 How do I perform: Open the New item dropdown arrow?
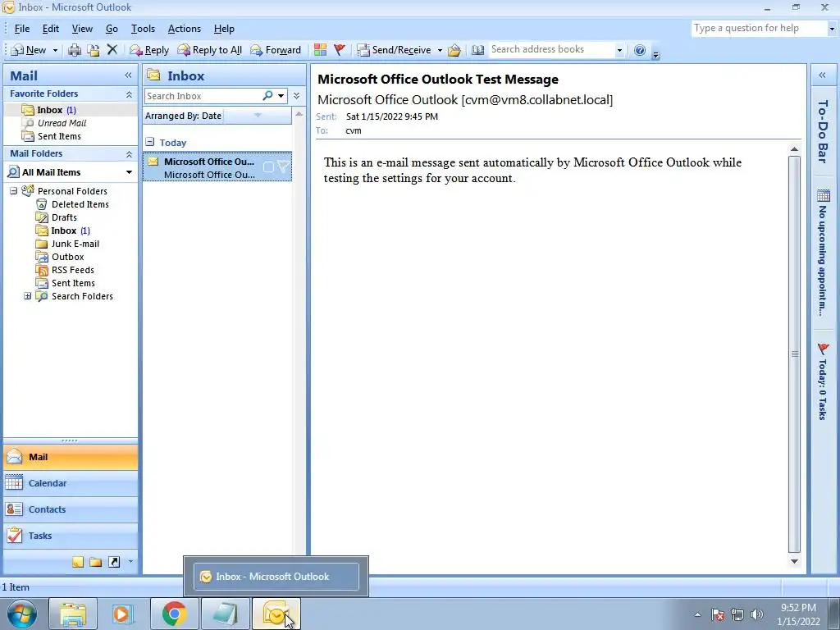55,50
